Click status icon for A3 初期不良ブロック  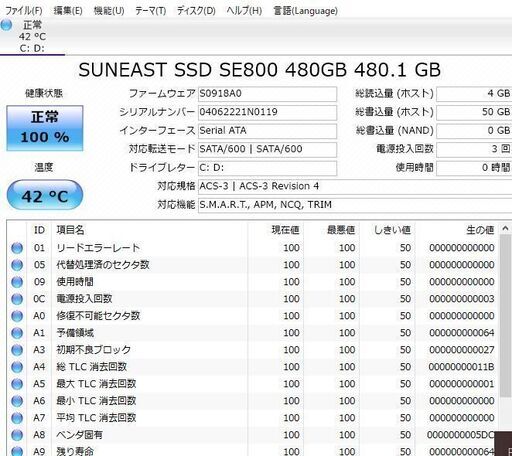pos(17,350)
